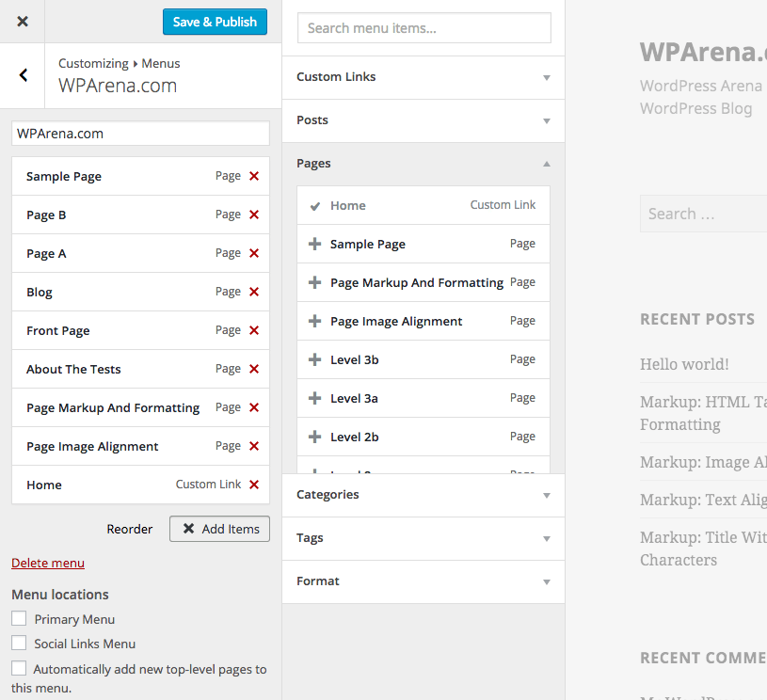Viewport: 767px width, 700px height.
Task: Remove Home custom link via red X
Action: click(254, 485)
